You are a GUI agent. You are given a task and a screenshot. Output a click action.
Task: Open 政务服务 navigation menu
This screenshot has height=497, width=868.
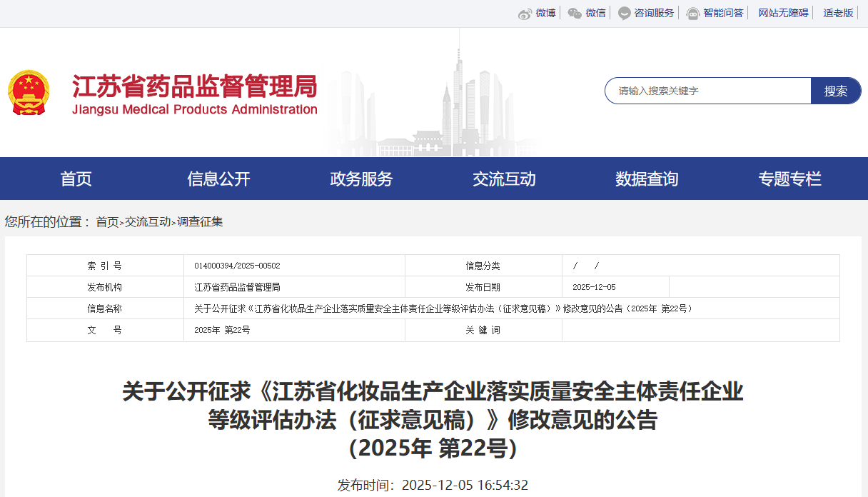pos(362,179)
